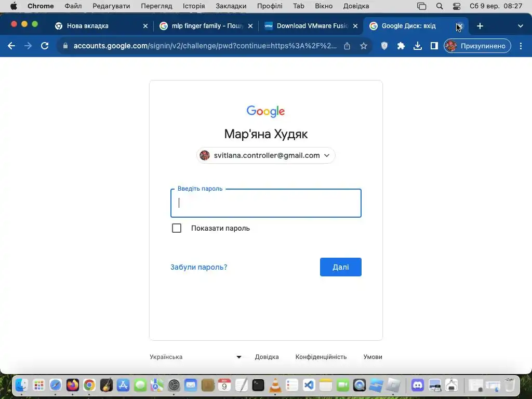Open the Extensions puzzle icon

401,46
